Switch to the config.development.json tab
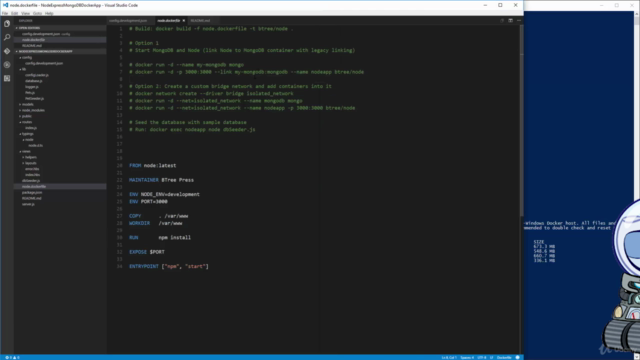This screenshot has height=360, width=640. [x=128, y=20]
